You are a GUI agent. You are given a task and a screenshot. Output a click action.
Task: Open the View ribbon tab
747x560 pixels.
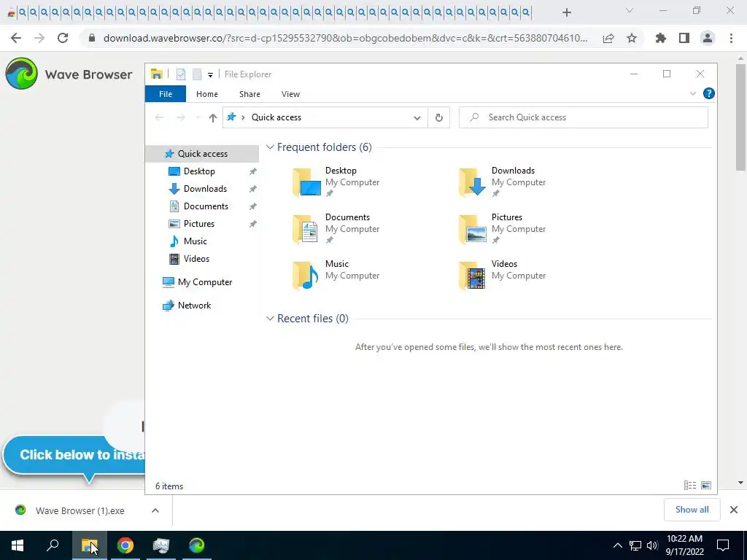click(x=290, y=94)
